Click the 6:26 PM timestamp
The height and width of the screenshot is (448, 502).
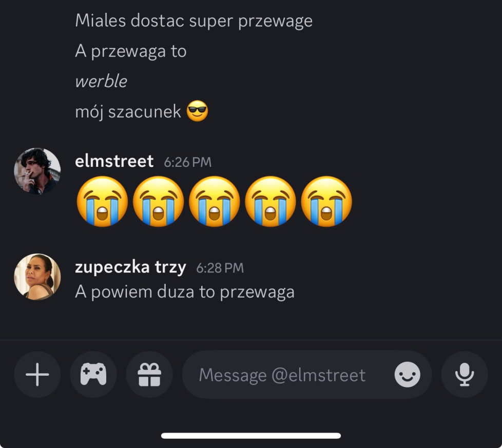click(x=187, y=162)
